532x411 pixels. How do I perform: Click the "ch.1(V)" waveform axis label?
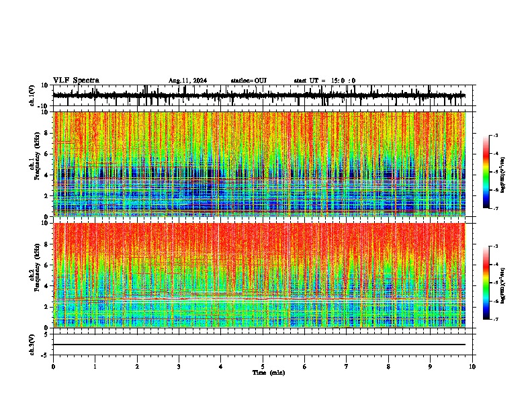[x=32, y=95]
